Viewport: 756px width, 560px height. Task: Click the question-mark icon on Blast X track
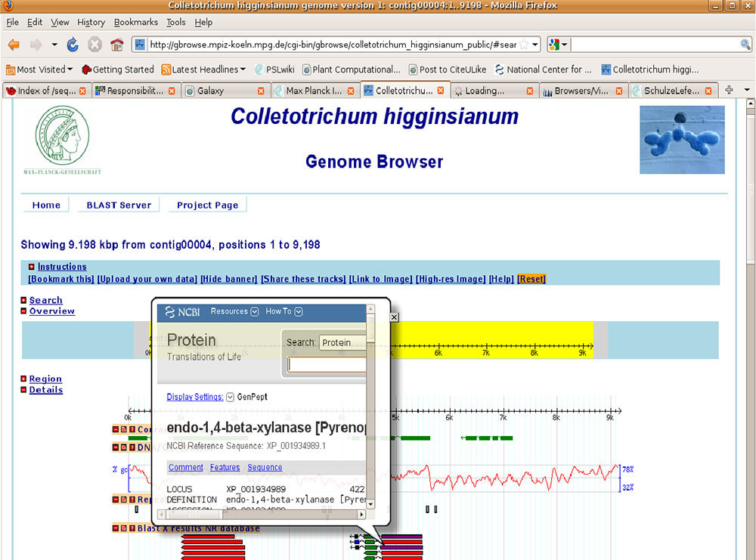[132, 528]
